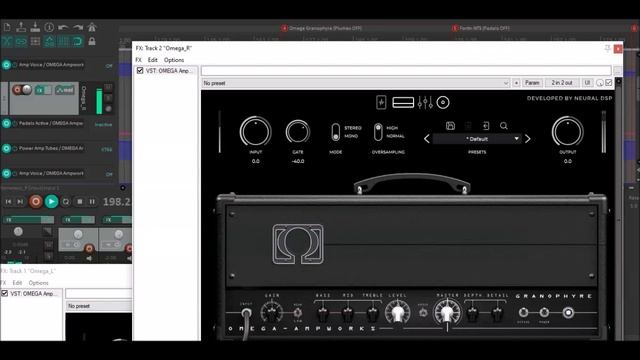This screenshot has width=640, height=360.
Task: Open Options menu in Track 1 Omega_L window
Action: click(38, 283)
